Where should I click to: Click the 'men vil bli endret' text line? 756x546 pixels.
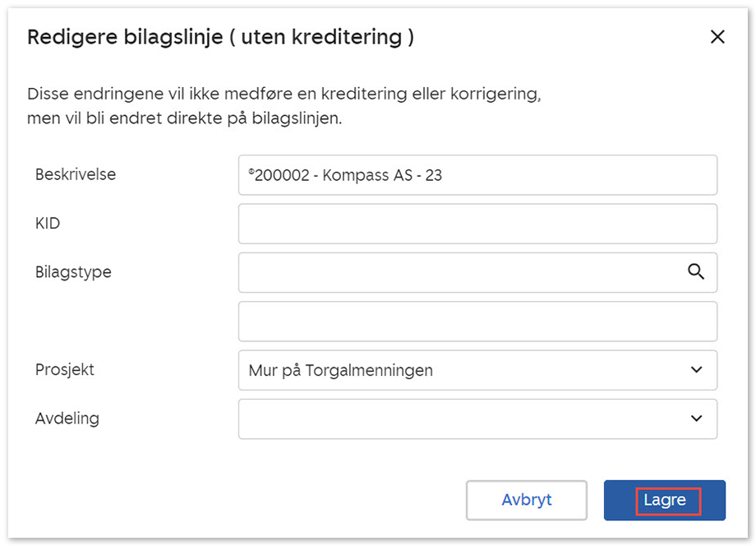(x=184, y=118)
